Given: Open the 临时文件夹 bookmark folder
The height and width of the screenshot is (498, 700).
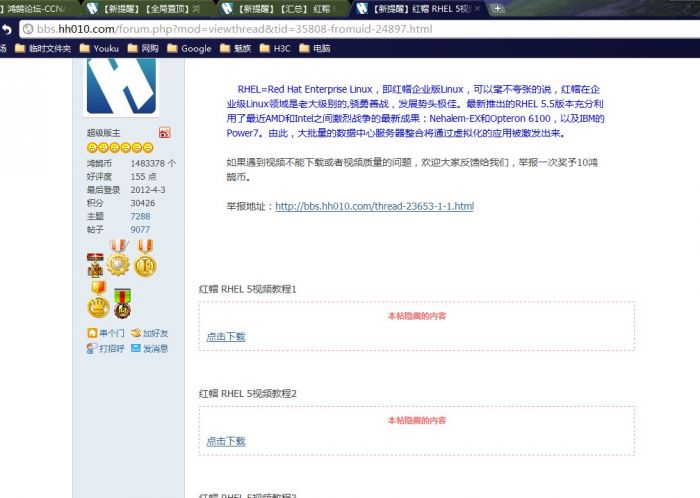Looking at the screenshot, I should (x=43, y=48).
